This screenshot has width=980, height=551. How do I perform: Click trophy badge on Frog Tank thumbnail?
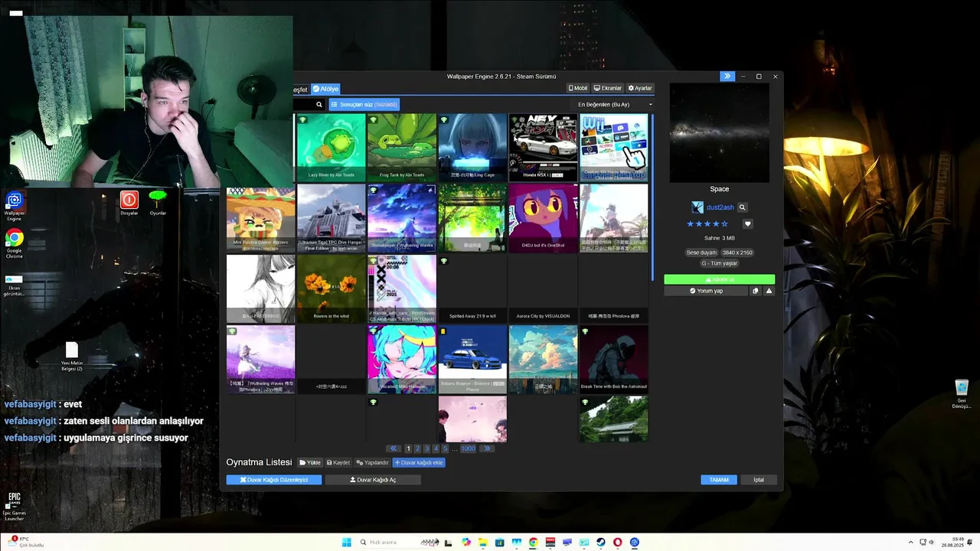coord(373,119)
